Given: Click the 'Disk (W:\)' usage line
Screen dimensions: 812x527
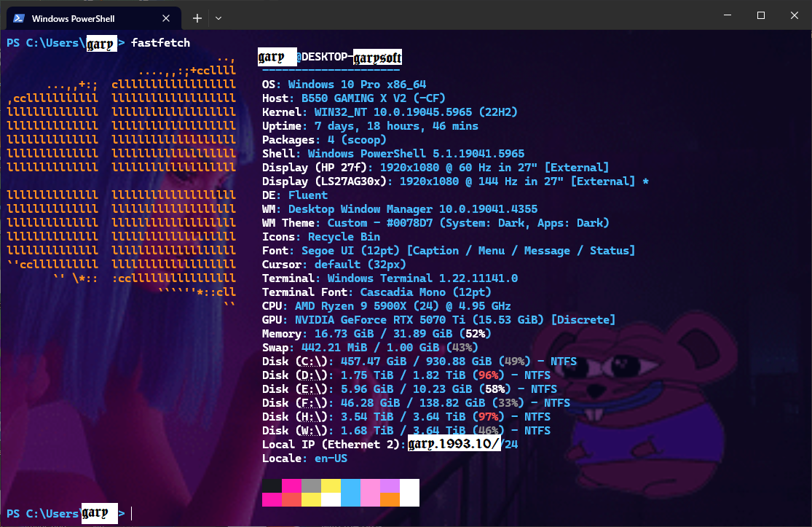Looking at the screenshot, I should (x=406, y=431).
